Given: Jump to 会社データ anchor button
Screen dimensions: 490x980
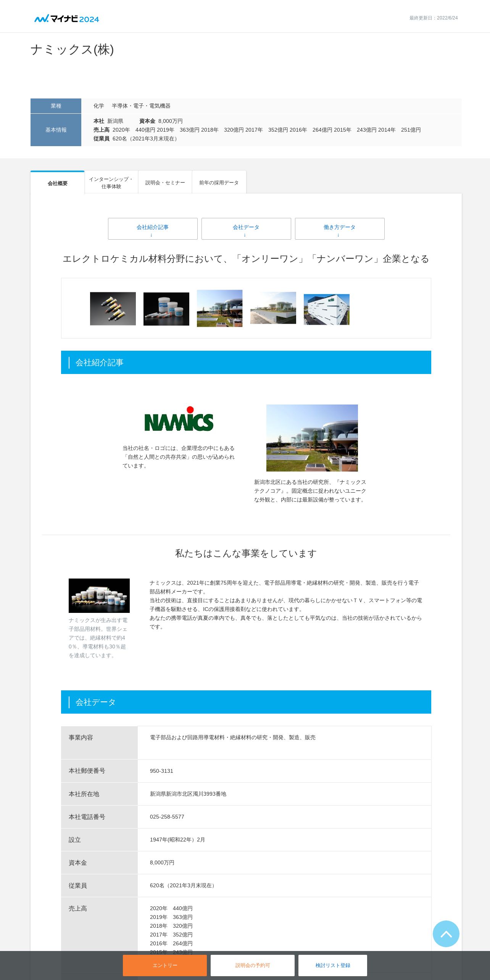Looking at the screenshot, I should (x=246, y=229).
